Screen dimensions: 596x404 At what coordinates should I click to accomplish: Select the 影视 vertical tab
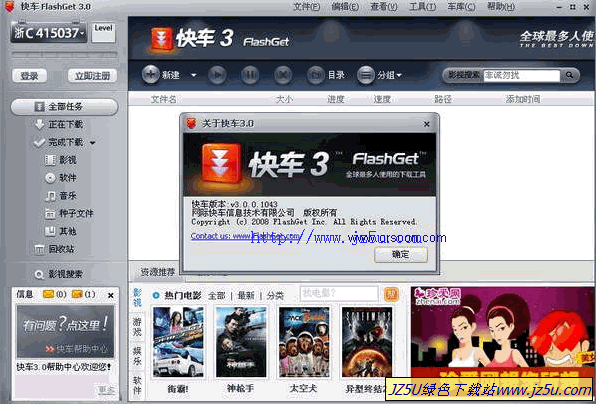(x=137, y=297)
